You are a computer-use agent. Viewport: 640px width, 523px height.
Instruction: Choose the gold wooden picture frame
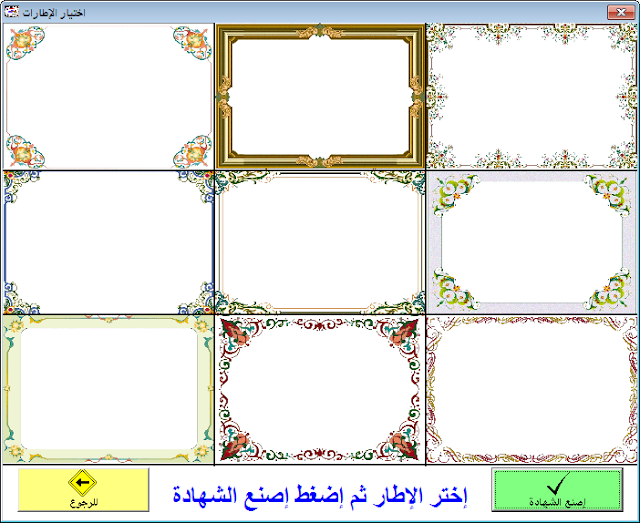click(x=320, y=96)
